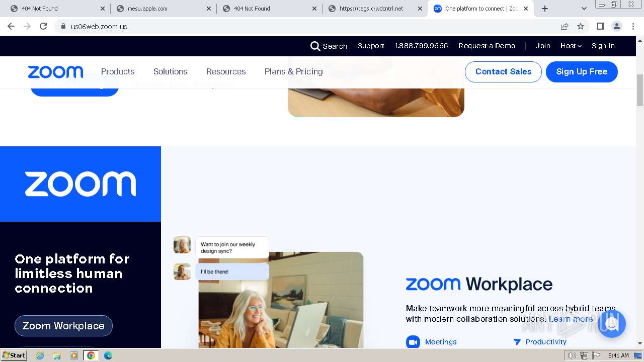
Task: Click the Request a Demo link
Action: click(487, 46)
